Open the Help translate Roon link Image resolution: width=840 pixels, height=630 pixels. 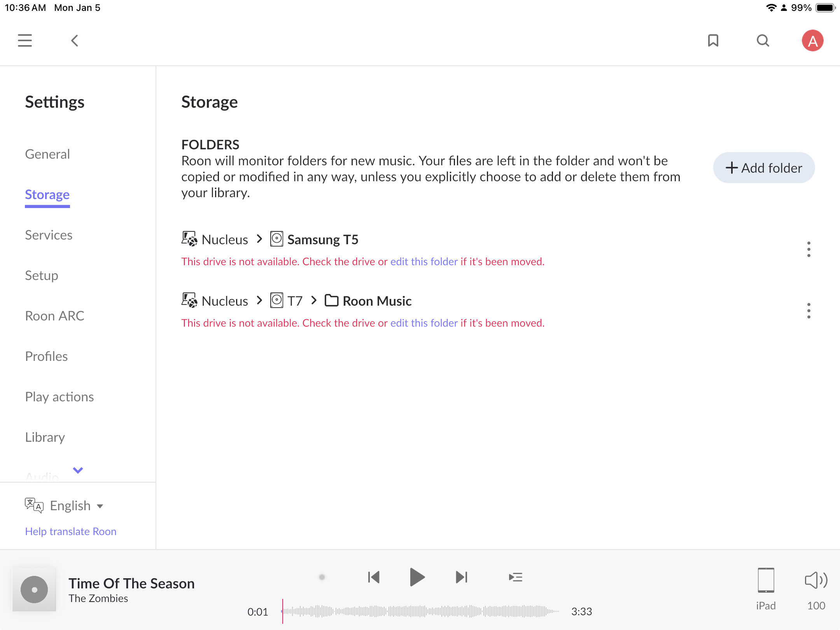(71, 531)
